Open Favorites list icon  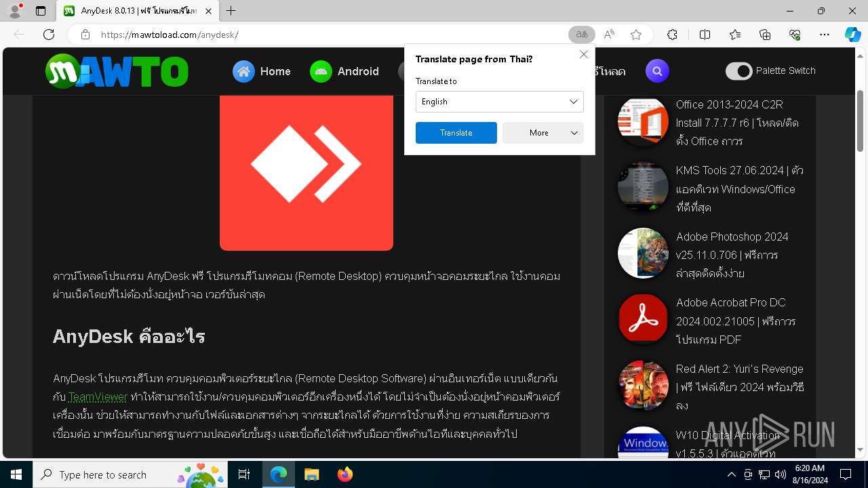735,35
